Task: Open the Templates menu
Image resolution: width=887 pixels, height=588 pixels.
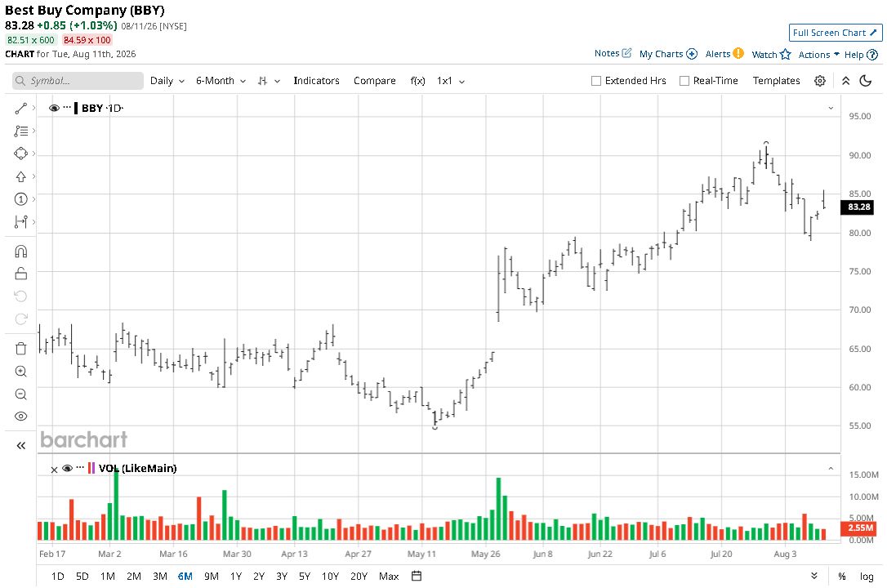Action: tap(776, 81)
